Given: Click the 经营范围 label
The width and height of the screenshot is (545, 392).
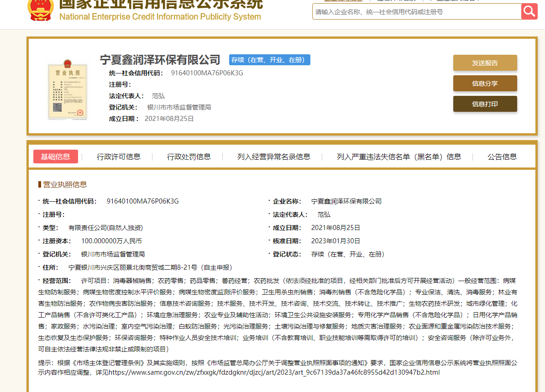Looking at the screenshot, I should pyautogui.click(x=57, y=281).
